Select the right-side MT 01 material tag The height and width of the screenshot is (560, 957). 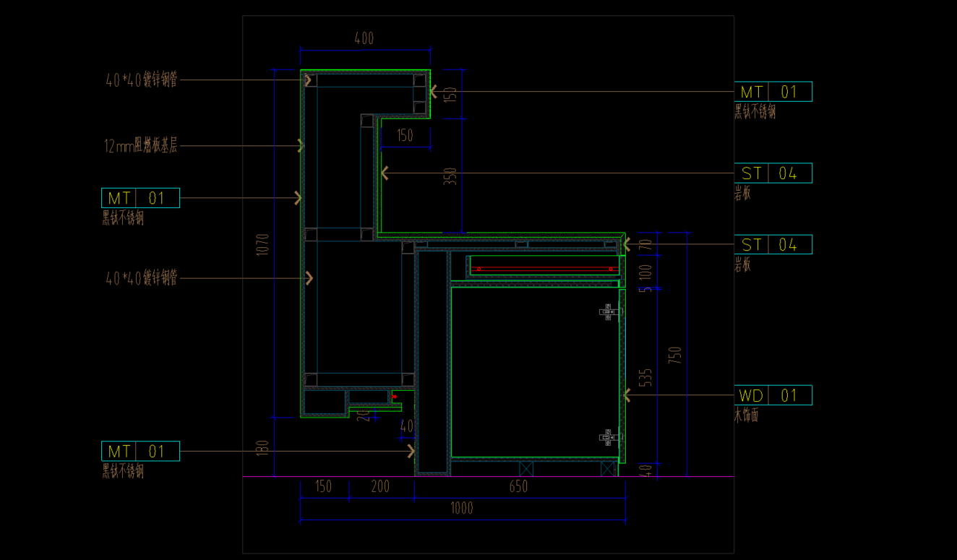pos(773,92)
